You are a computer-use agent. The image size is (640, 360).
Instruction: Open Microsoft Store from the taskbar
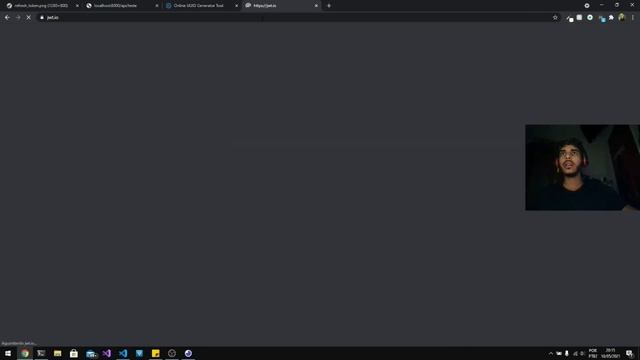tap(74, 353)
